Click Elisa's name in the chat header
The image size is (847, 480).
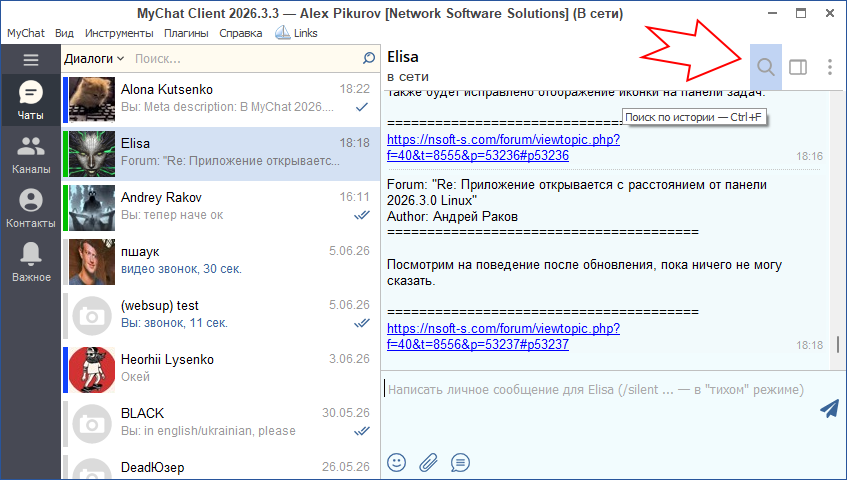tap(403, 57)
